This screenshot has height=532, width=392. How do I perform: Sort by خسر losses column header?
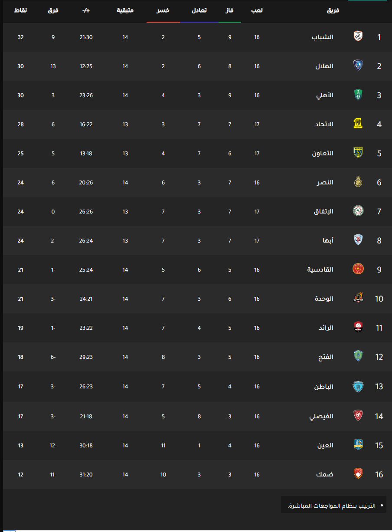[x=163, y=11]
